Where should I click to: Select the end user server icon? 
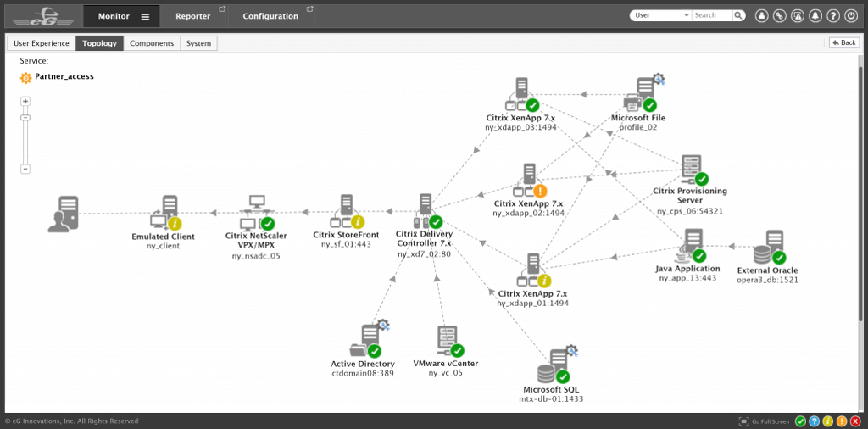(63, 214)
